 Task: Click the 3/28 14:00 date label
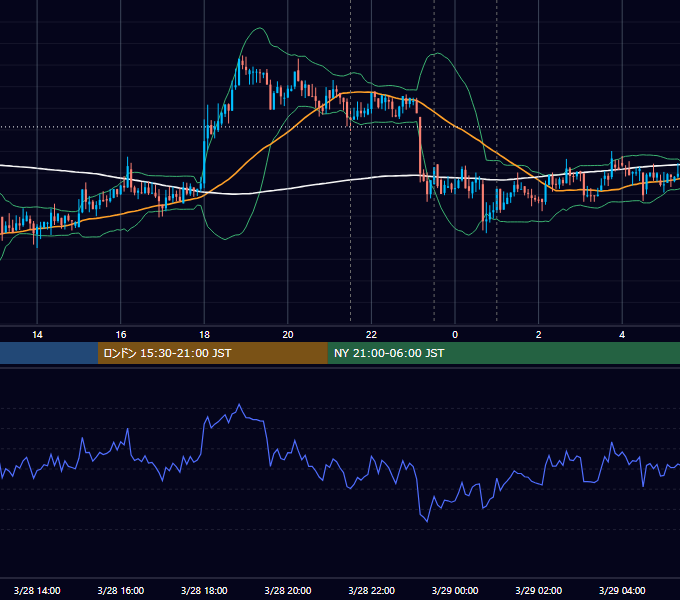[x=37, y=590]
